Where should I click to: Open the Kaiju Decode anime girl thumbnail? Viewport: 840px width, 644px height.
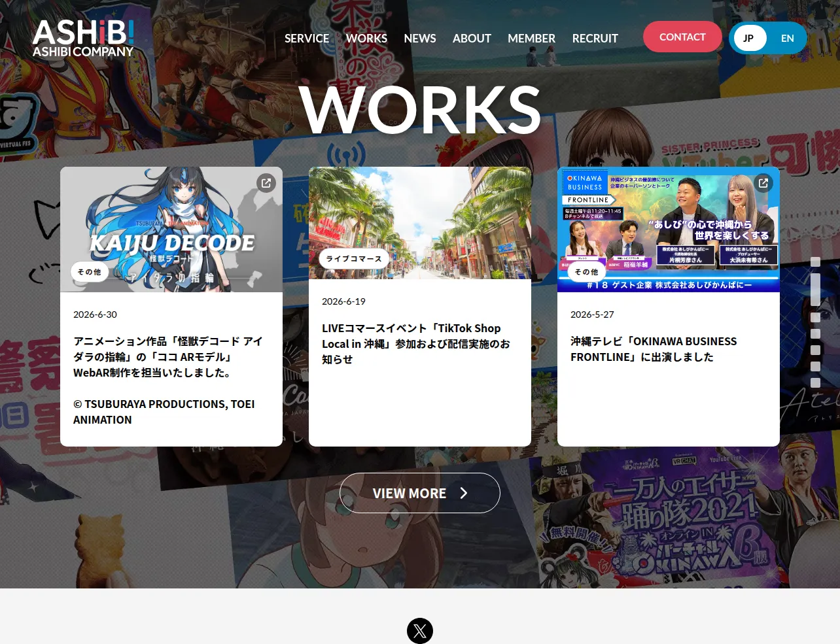coord(171,229)
